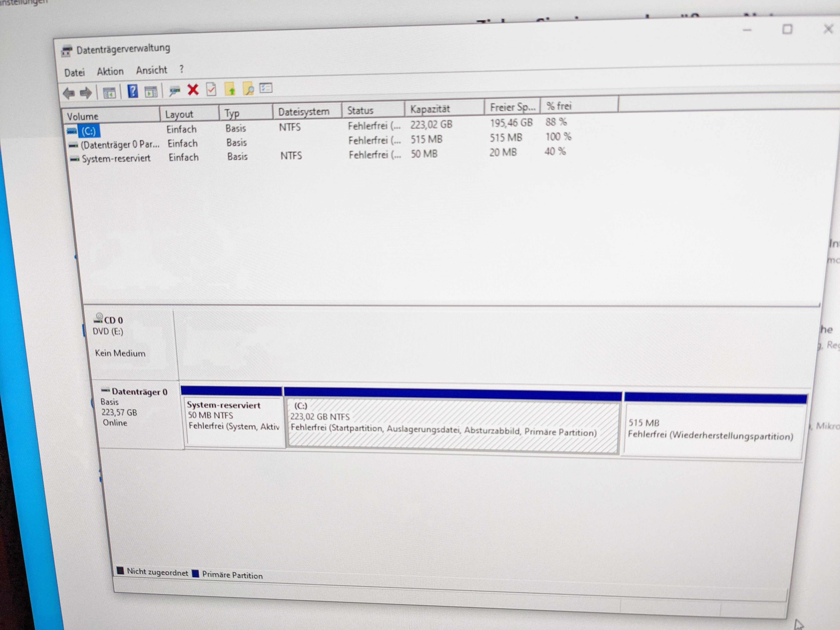Open the Datei menu
Screen dimensions: 840x630
point(74,72)
